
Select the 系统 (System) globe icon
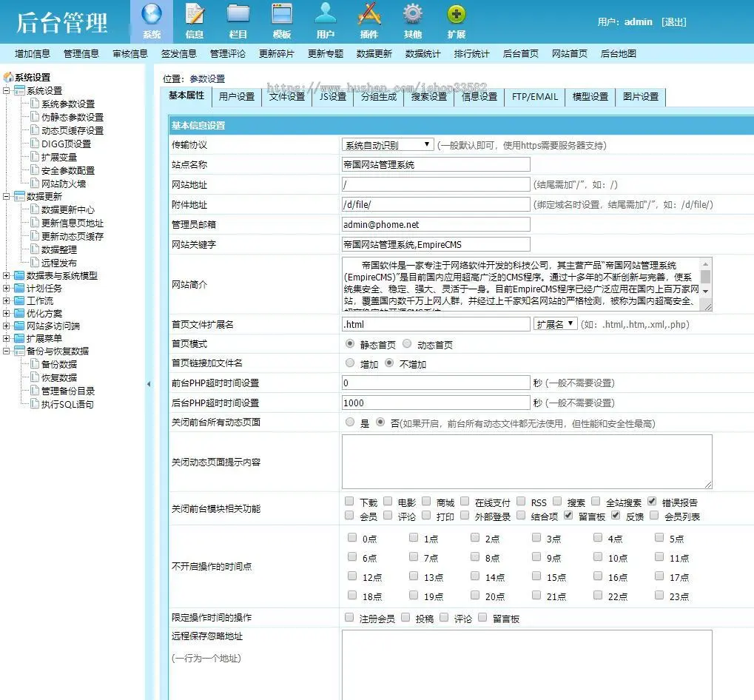click(151, 21)
